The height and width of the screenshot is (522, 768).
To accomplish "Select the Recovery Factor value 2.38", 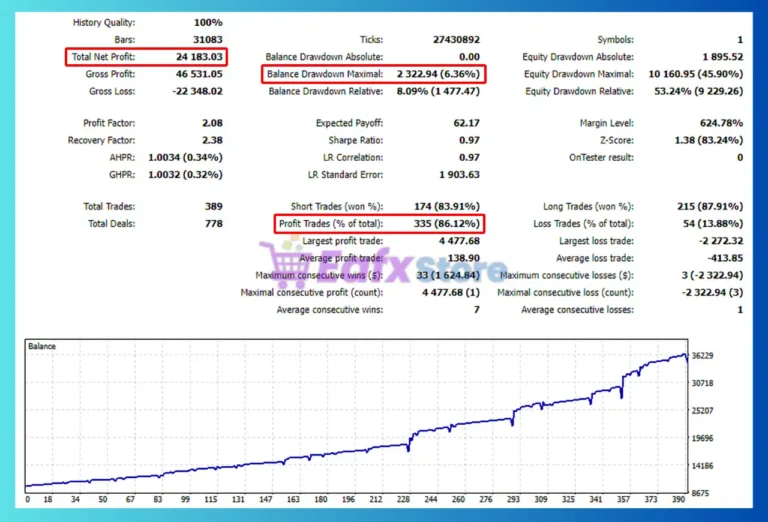I will click(213, 140).
